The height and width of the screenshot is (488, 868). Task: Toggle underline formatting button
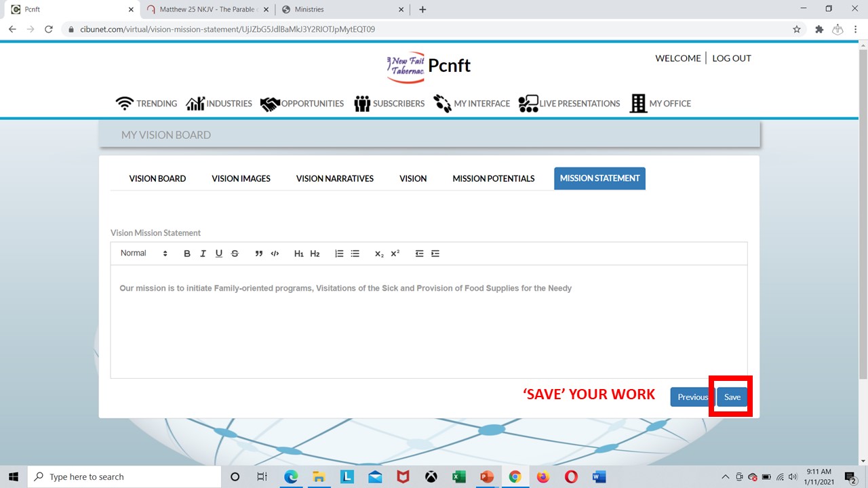click(219, 253)
